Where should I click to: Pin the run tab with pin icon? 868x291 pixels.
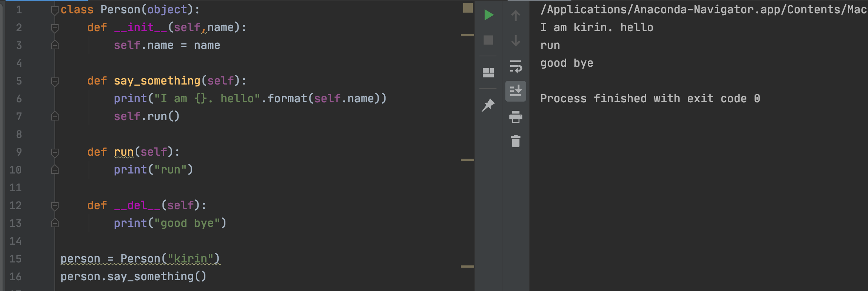point(488,105)
